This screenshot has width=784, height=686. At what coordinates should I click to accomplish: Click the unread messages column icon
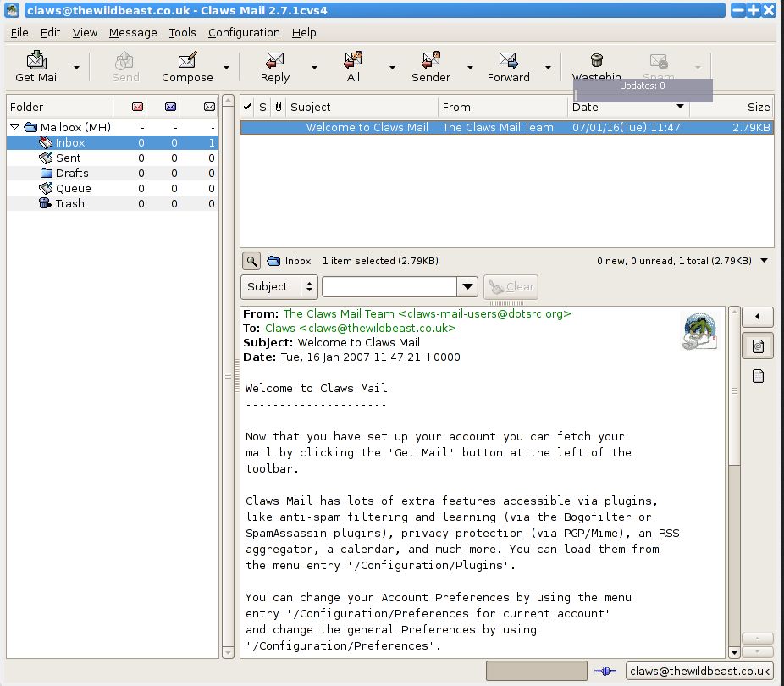[x=170, y=107]
